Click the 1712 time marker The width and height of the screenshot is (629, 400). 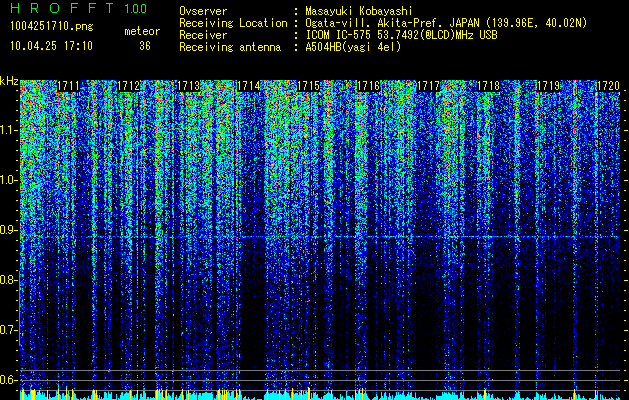click(128, 86)
